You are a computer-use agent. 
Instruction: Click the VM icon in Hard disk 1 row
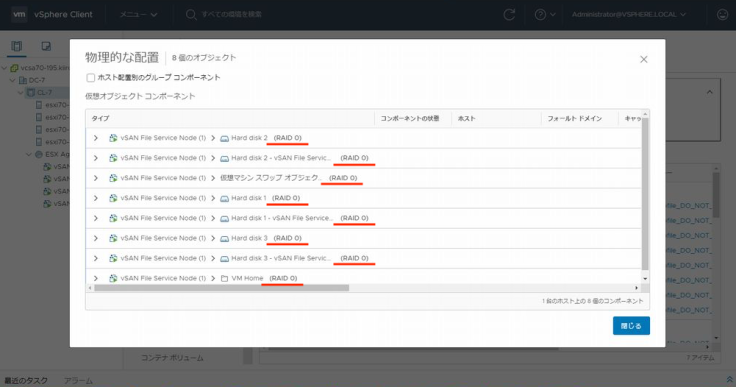pyautogui.click(x=113, y=198)
